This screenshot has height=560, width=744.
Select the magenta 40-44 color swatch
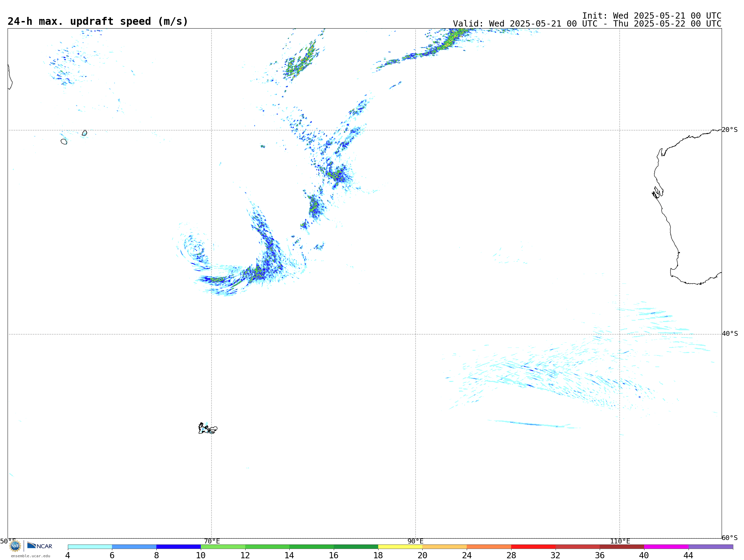pos(666,547)
